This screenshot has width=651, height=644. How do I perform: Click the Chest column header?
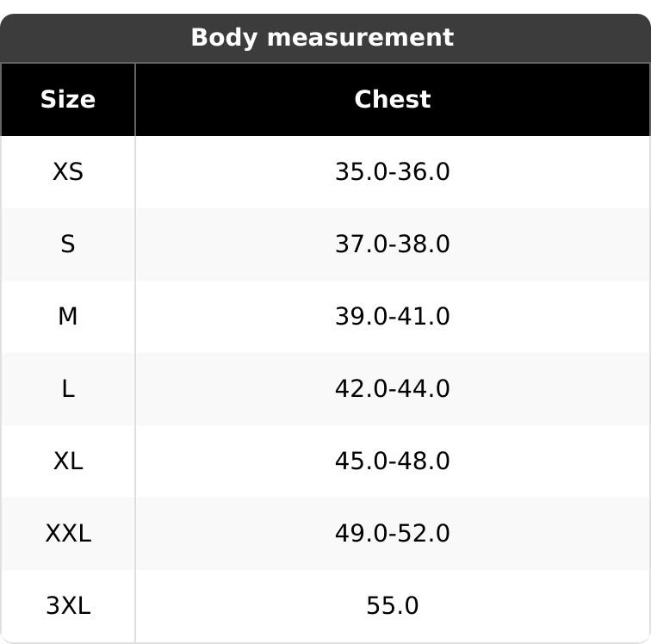click(392, 100)
